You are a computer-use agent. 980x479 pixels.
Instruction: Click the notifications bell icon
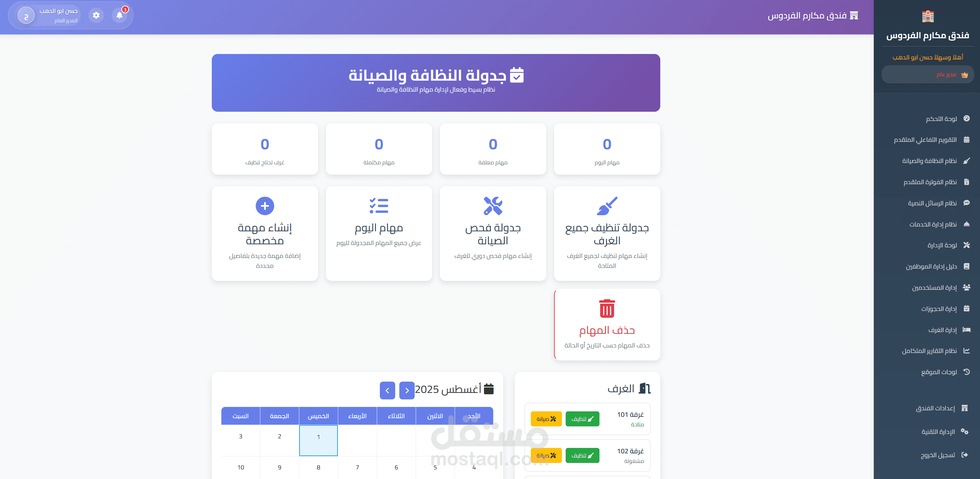pos(119,15)
